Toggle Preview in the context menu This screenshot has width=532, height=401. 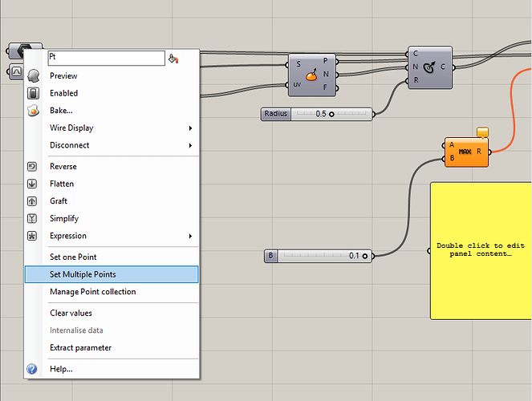pyautogui.click(x=63, y=76)
